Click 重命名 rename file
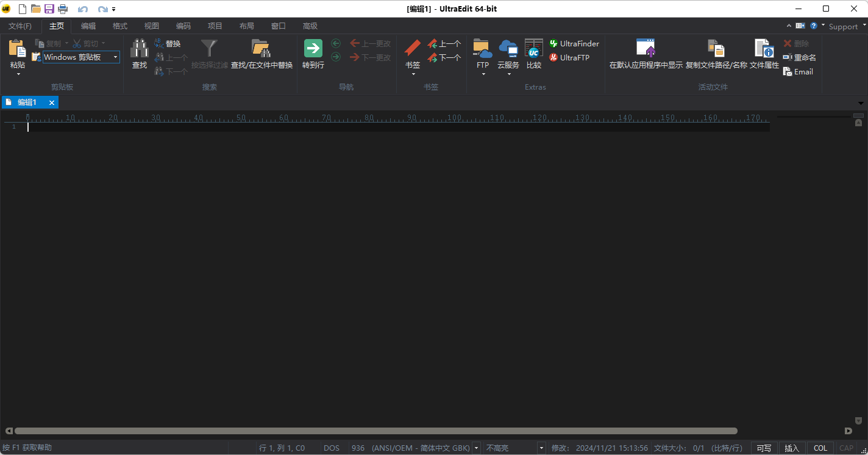The height and width of the screenshot is (455, 868). pyautogui.click(x=800, y=57)
